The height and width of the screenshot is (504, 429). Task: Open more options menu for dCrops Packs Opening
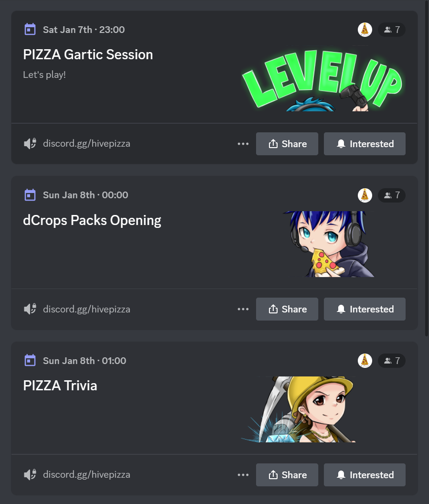[243, 309]
